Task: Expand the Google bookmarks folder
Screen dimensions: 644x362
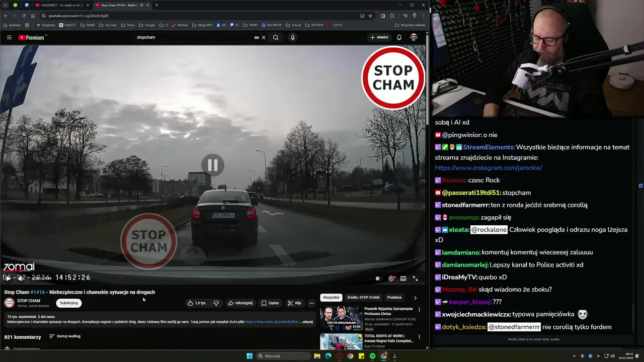Action: point(147,25)
